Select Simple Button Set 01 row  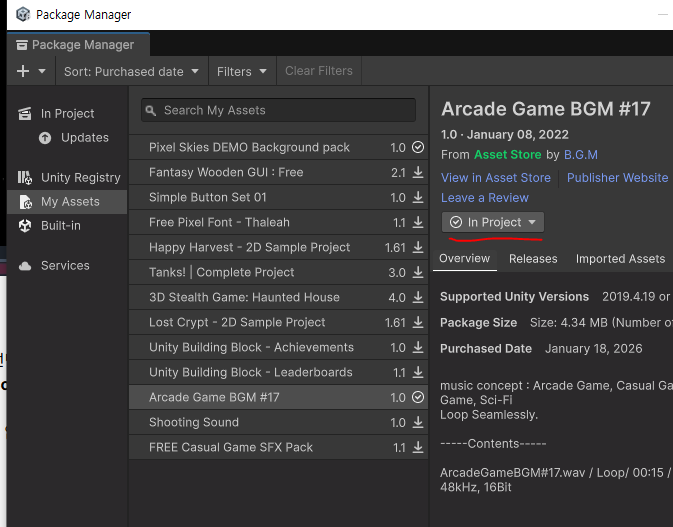[x=278, y=197]
